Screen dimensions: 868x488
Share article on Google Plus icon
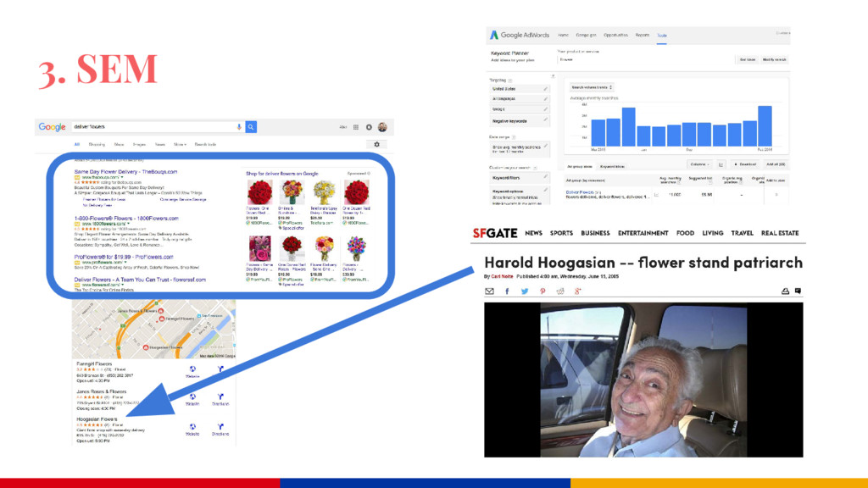578,291
